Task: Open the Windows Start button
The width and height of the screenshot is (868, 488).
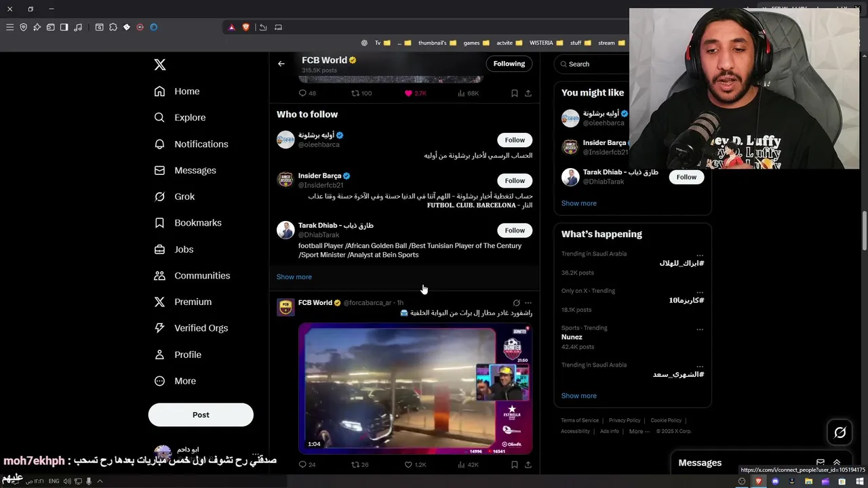Action: click(859, 481)
